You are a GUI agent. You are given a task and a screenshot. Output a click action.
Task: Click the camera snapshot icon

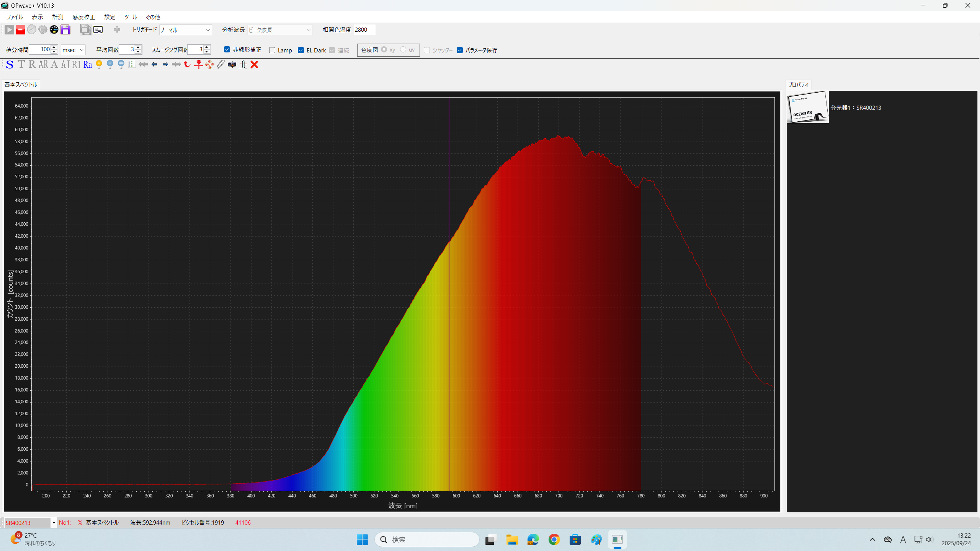point(232,65)
